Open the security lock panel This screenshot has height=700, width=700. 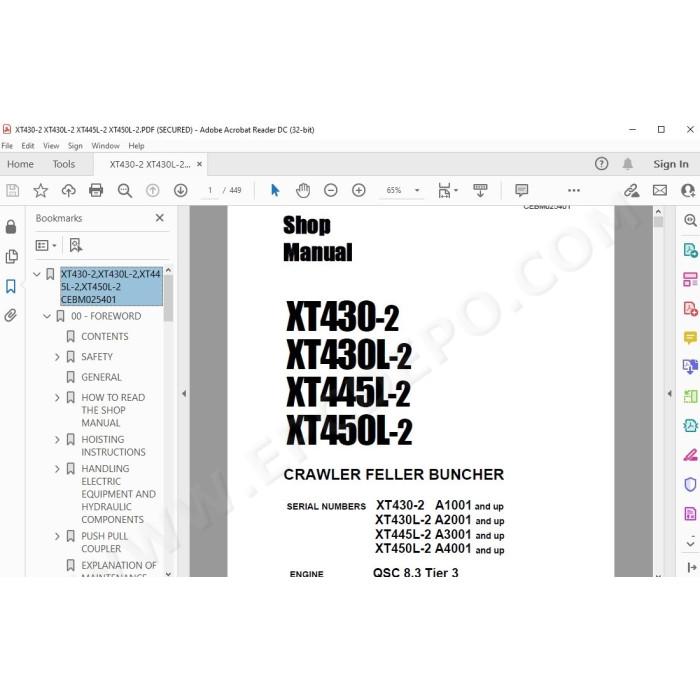(x=11, y=227)
